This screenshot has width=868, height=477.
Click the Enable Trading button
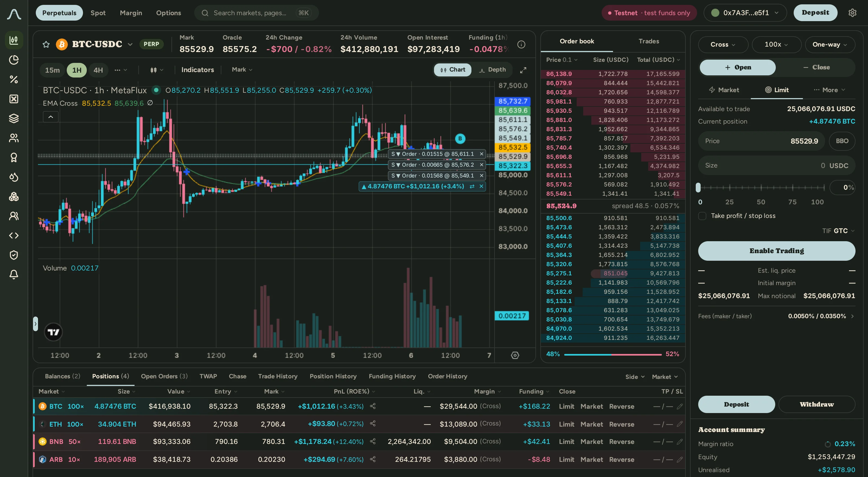pos(776,251)
